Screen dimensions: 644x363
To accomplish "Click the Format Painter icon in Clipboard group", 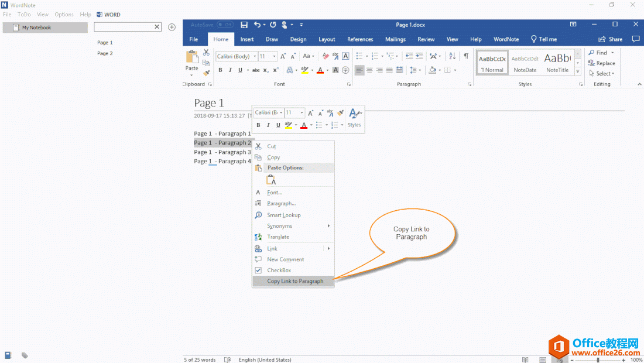I will (x=206, y=73).
